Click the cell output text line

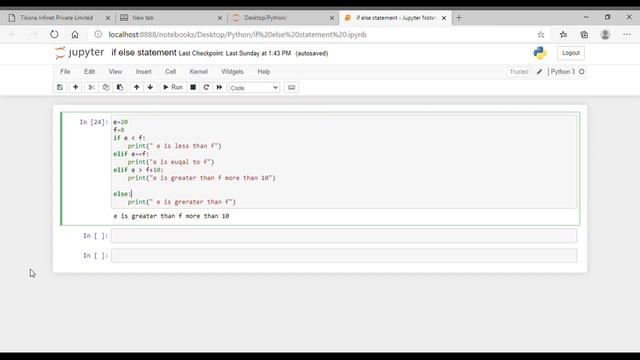tap(171, 216)
